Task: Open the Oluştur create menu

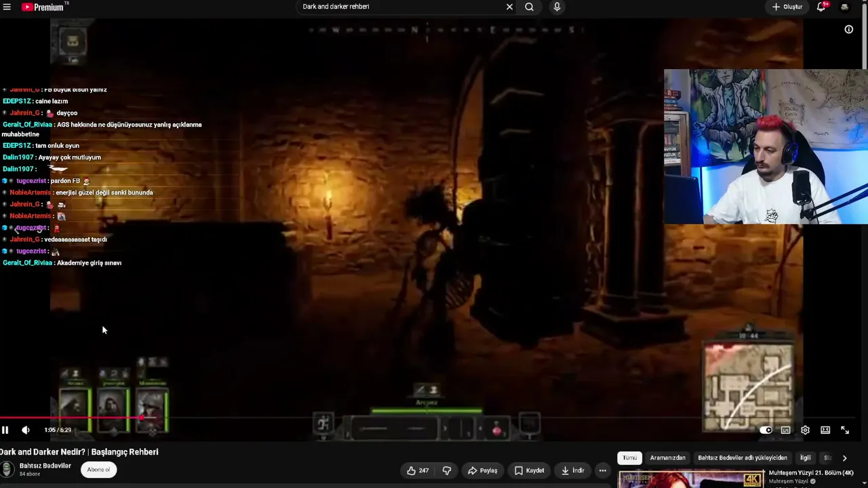Action: [x=787, y=7]
